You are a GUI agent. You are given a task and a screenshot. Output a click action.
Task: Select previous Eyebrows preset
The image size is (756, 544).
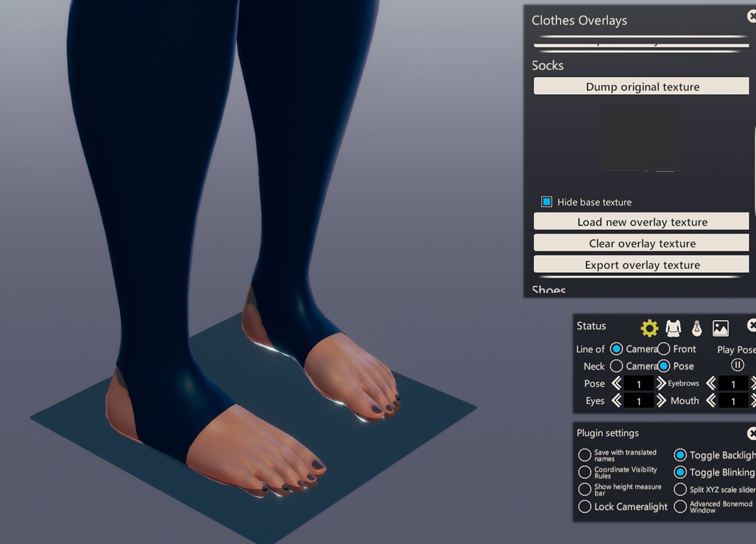click(711, 384)
